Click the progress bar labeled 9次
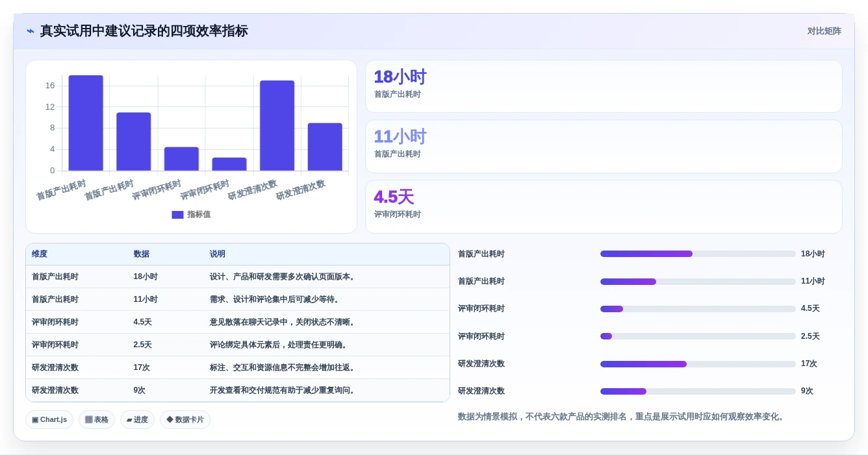This screenshot has width=868, height=455. point(698,391)
